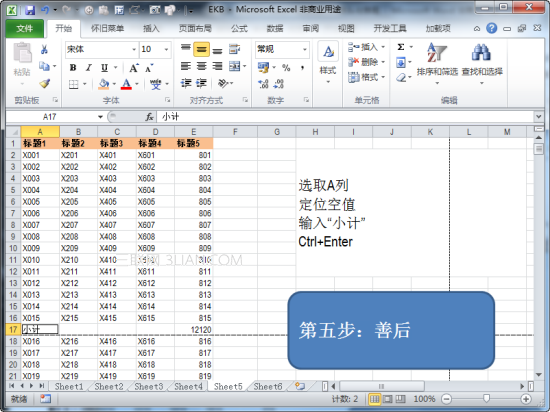Image resolution: width=550 pixels, height=412 pixels.
Task: Switch to Sheet3 worksheet tab
Action: [x=149, y=386]
